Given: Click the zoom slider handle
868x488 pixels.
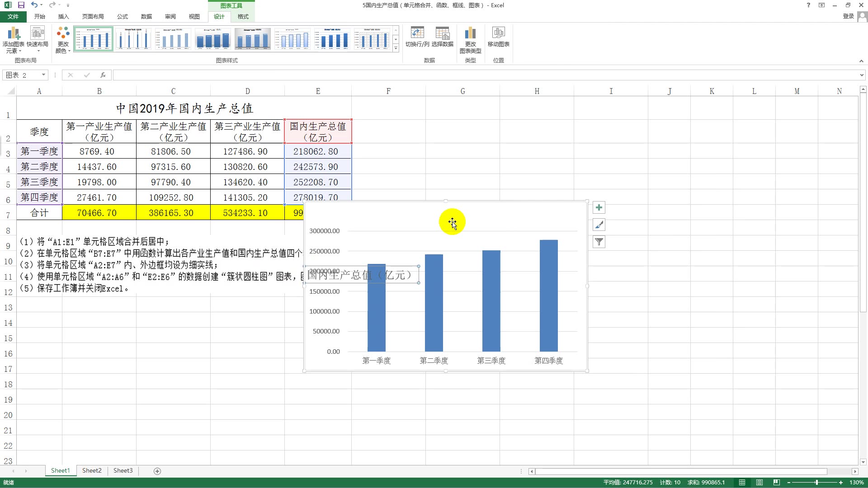Looking at the screenshot, I should tap(816, 483).
